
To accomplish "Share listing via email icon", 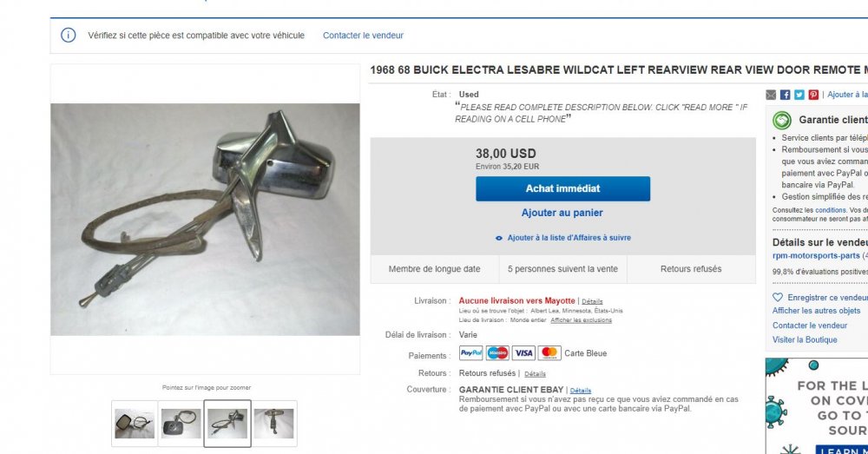I will [x=771, y=95].
